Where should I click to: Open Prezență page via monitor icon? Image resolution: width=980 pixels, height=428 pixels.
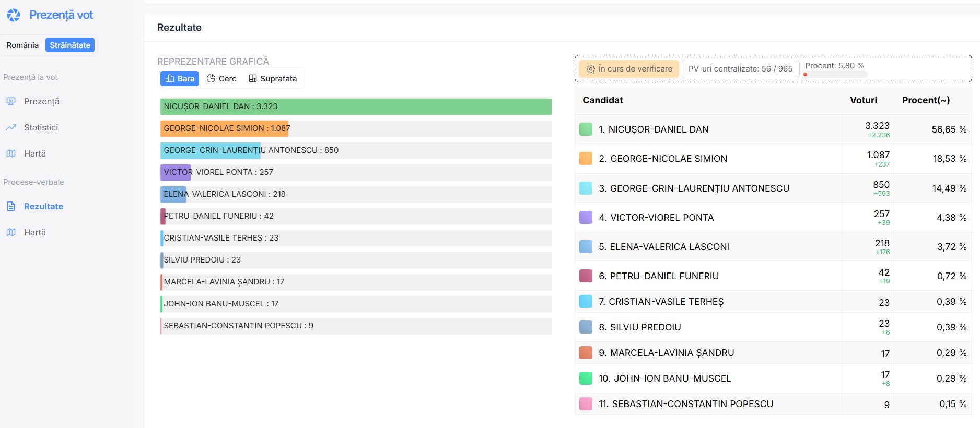[11, 101]
